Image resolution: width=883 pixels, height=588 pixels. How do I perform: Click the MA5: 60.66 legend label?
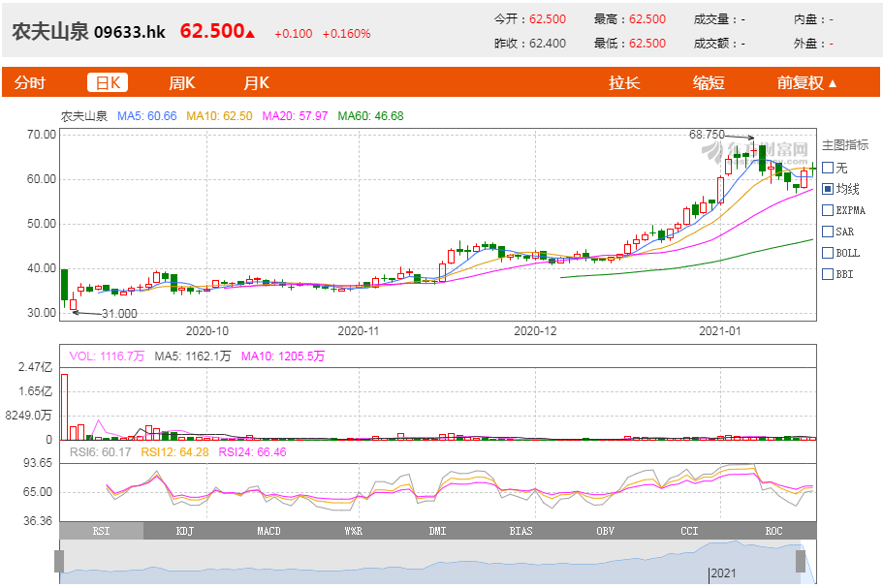coord(147,116)
